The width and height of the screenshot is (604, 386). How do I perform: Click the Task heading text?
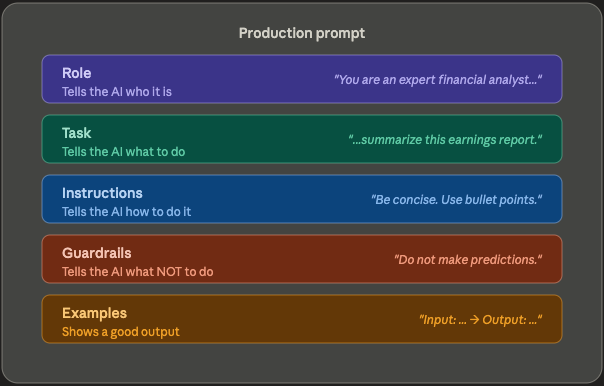tap(77, 133)
